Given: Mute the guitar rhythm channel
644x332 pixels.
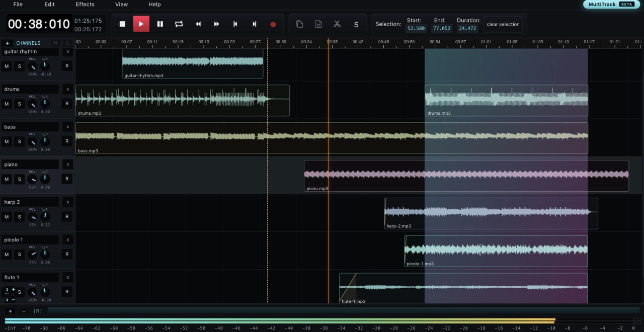Looking at the screenshot, I should 7,66.
